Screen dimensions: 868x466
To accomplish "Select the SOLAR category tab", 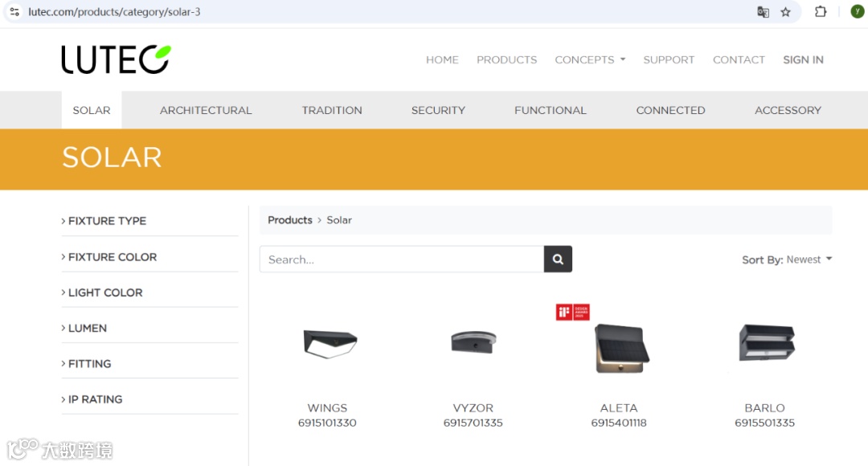I will pos(92,110).
